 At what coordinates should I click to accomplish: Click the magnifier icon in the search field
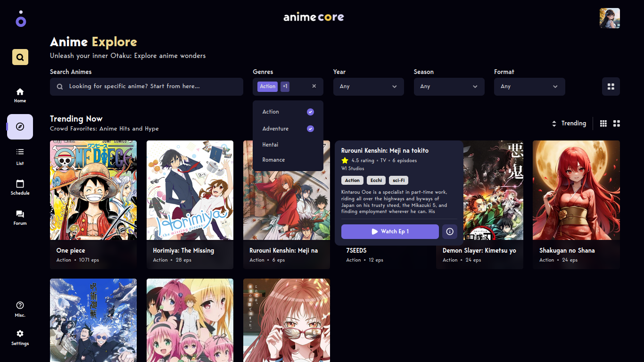click(x=60, y=87)
